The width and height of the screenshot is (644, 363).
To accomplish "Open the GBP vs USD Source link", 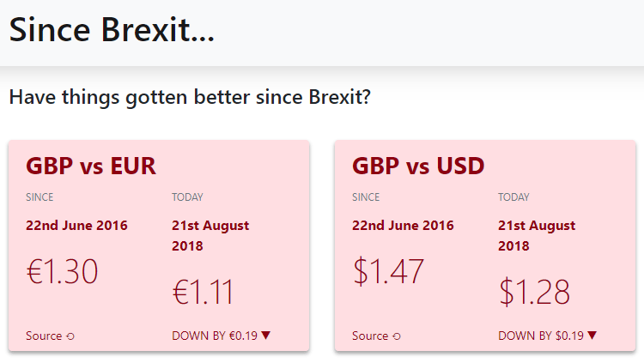I will [376, 336].
